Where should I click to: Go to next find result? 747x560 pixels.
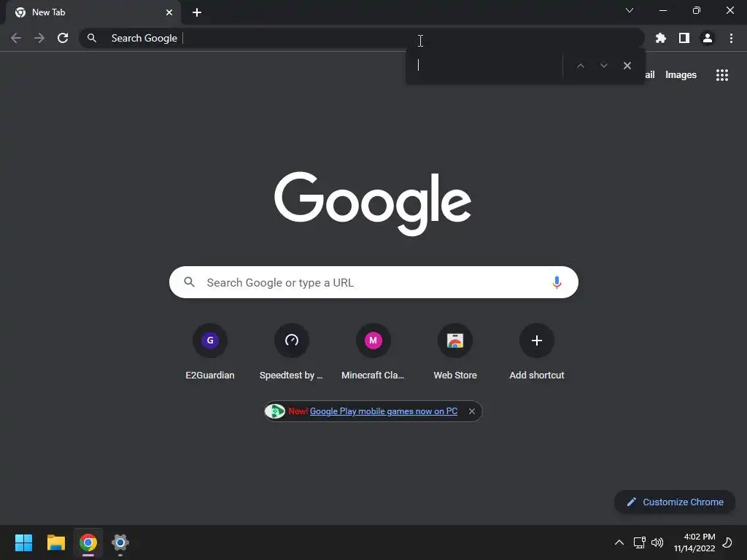point(603,66)
